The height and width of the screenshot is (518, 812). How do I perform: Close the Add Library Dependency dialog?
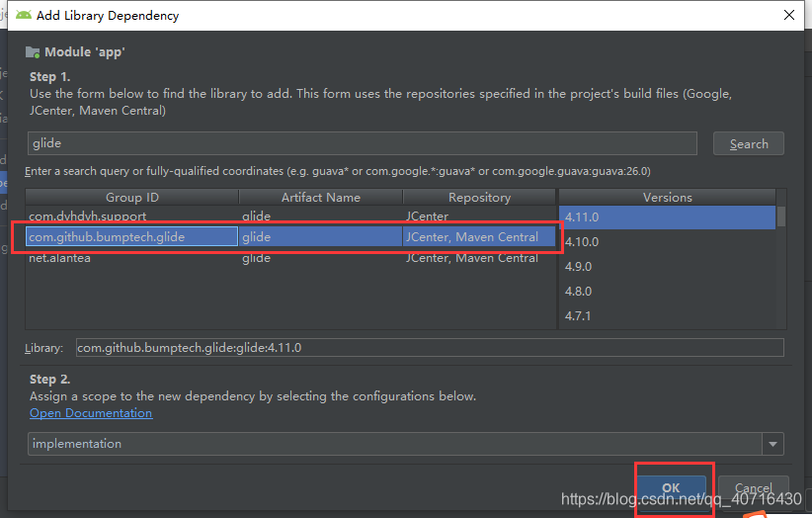point(788,15)
